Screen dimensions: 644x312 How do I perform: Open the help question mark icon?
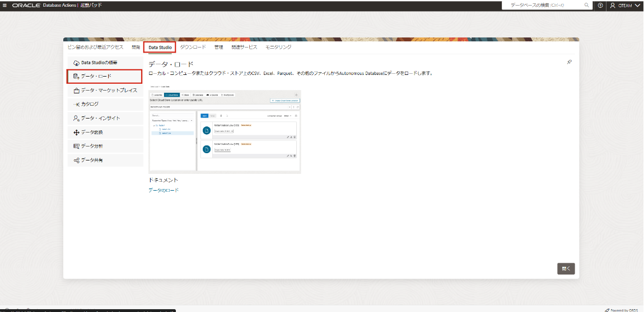(600, 6)
